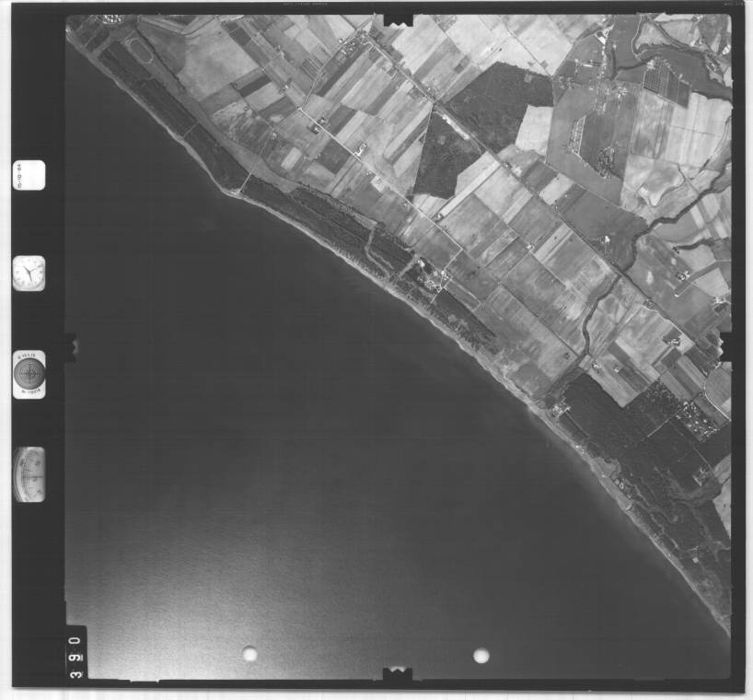
Task: Select the top edge fiducial mark
Action: click(397, 18)
